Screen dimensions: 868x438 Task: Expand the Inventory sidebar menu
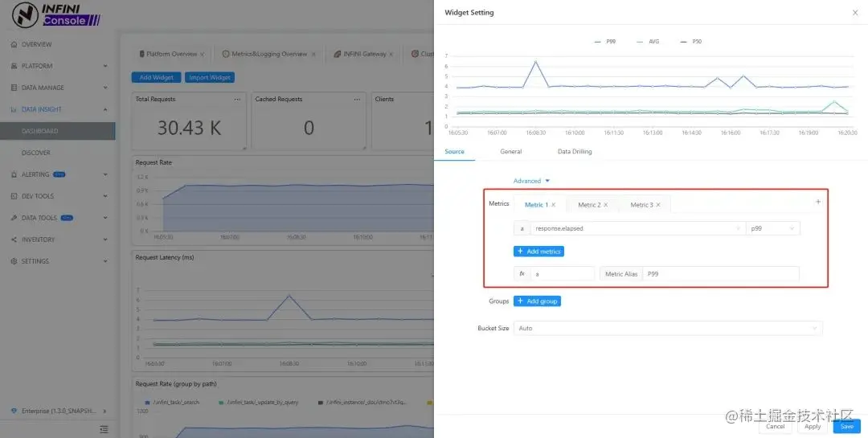click(x=105, y=239)
